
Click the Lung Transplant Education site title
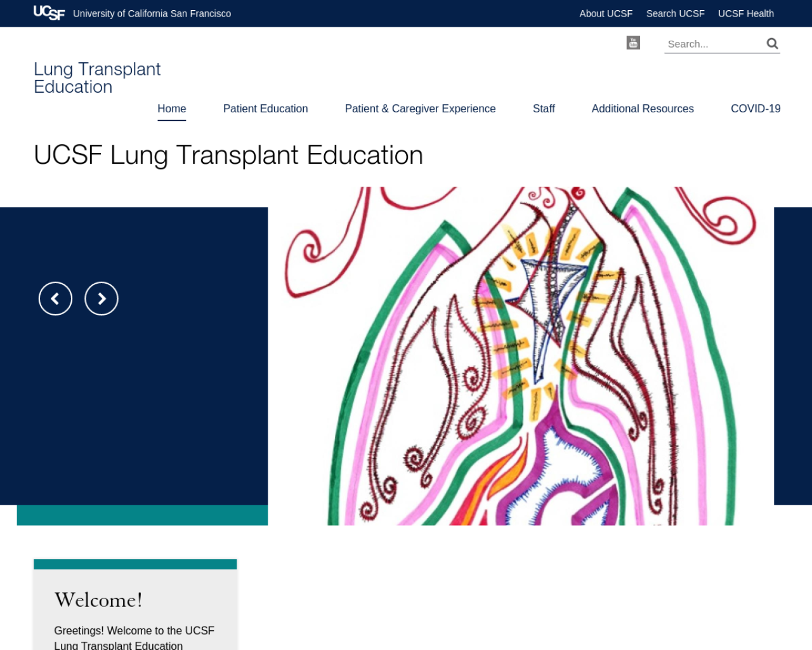pyautogui.click(x=97, y=77)
